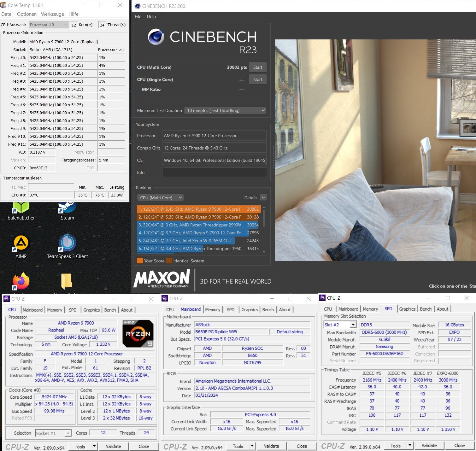Open the Tools arrow in the SPD CPU-Z window
Viewport: 476px width, 451px height.
point(410,445)
